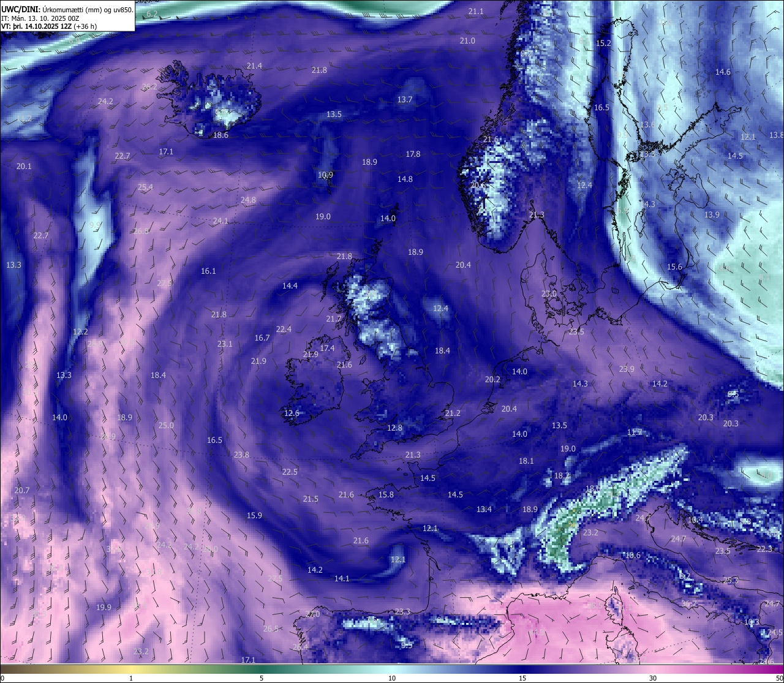The image size is (784, 683).
Task: Click the 19.9 value in the southwest Atlantic
Action: click(x=104, y=607)
